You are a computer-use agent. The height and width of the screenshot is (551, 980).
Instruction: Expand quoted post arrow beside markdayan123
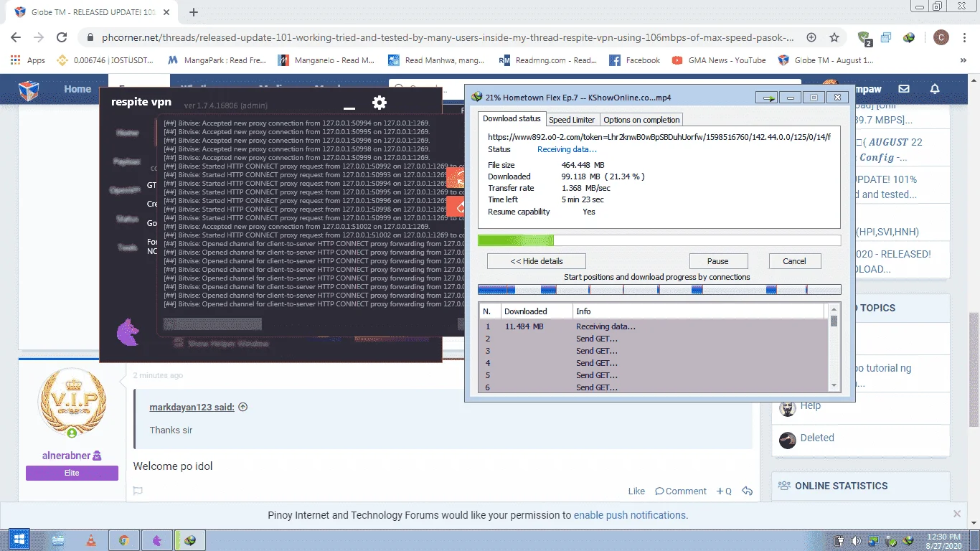point(242,407)
